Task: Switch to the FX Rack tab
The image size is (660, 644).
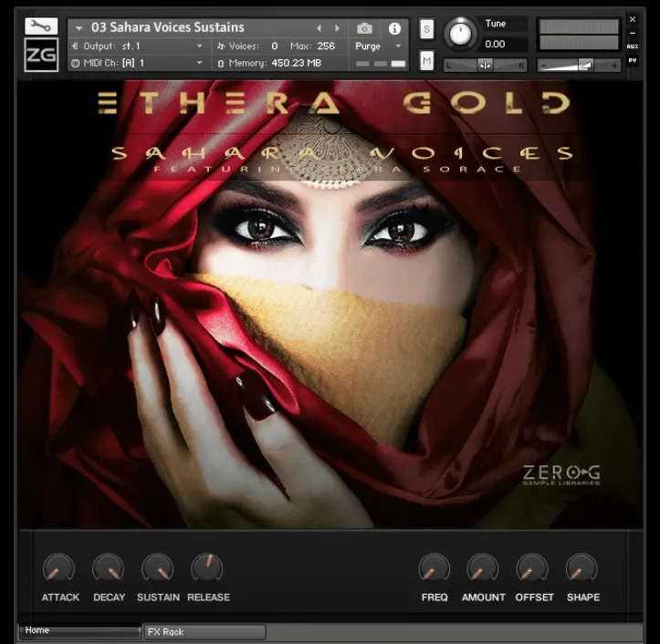Action: pyautogui.click(x=204, y=631)
